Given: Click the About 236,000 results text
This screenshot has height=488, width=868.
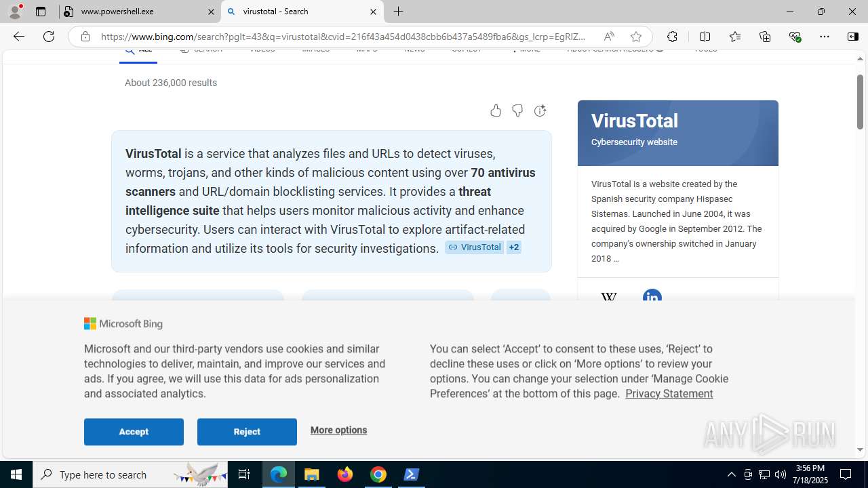Looking at the screenshot, I should 171,83.
